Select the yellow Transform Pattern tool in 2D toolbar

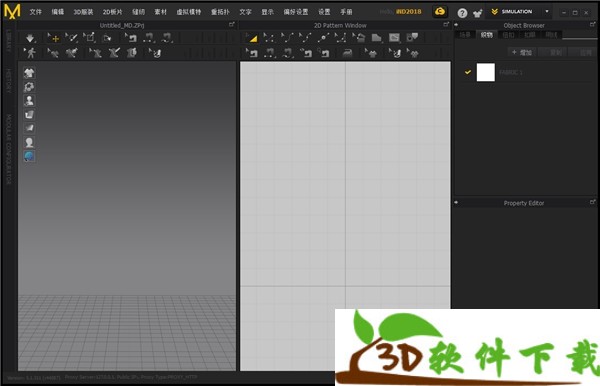pyautogui.click(x=251, y=38)
